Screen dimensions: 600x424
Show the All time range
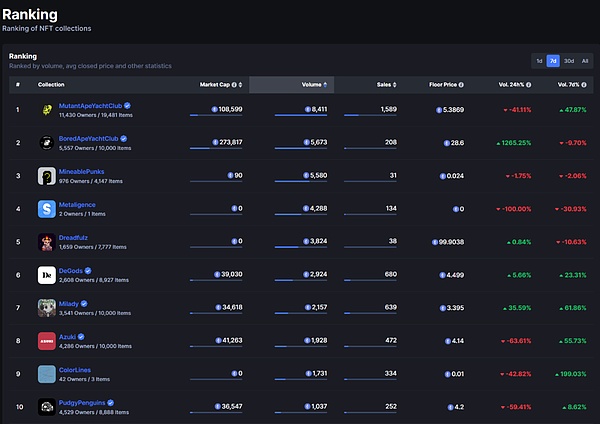click(x=585, y=61)
